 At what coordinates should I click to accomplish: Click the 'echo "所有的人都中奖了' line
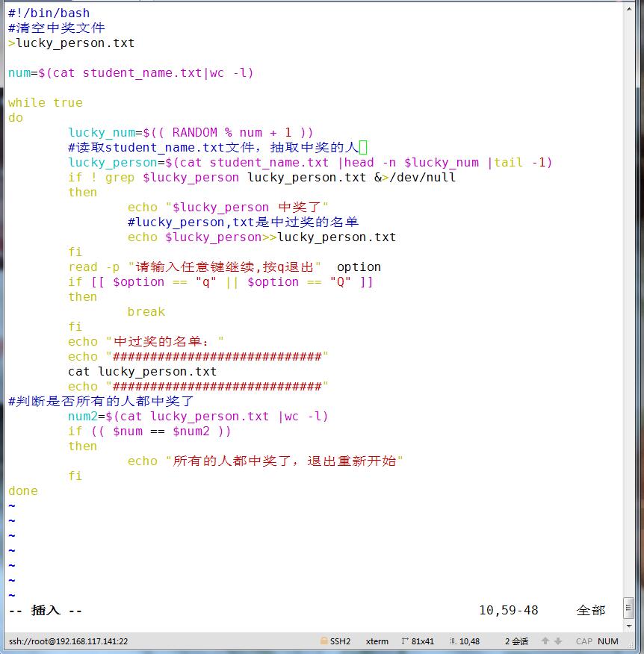(x=265, y=461)
